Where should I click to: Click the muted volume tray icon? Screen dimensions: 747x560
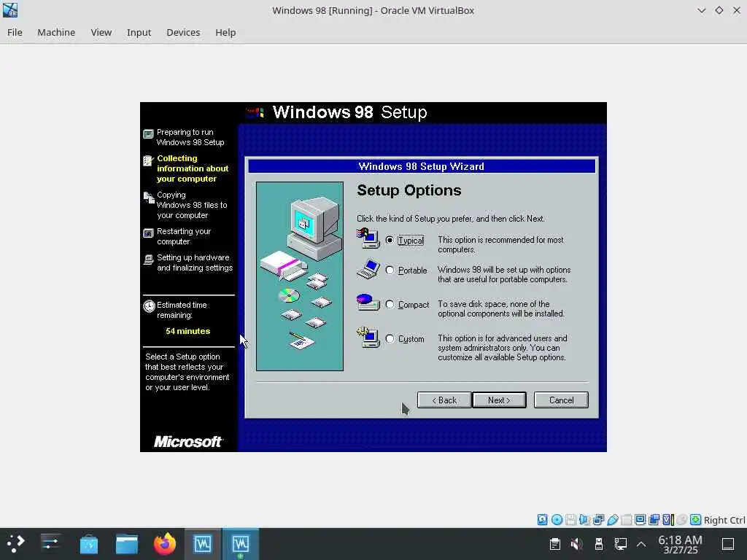pos(576,544)
